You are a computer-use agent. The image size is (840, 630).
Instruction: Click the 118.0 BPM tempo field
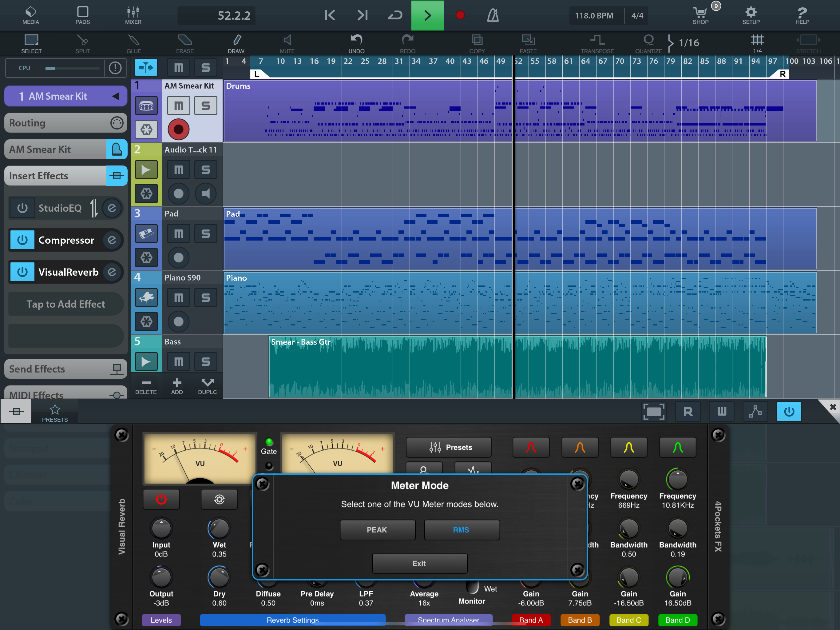tap(594, 16)
